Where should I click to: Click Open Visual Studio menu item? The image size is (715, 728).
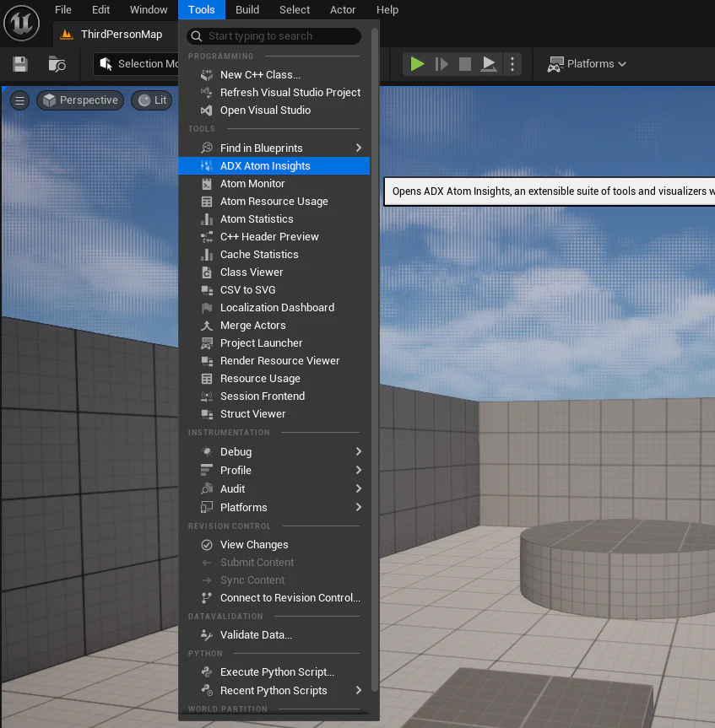(274, 110)
